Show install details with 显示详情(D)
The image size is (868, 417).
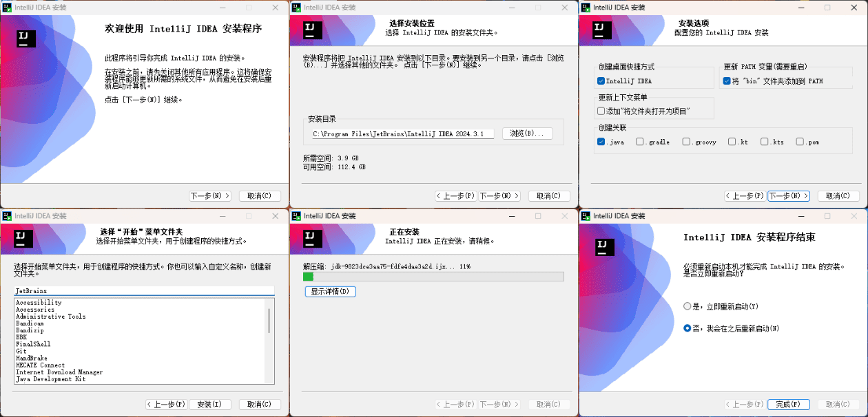point(331,292)
